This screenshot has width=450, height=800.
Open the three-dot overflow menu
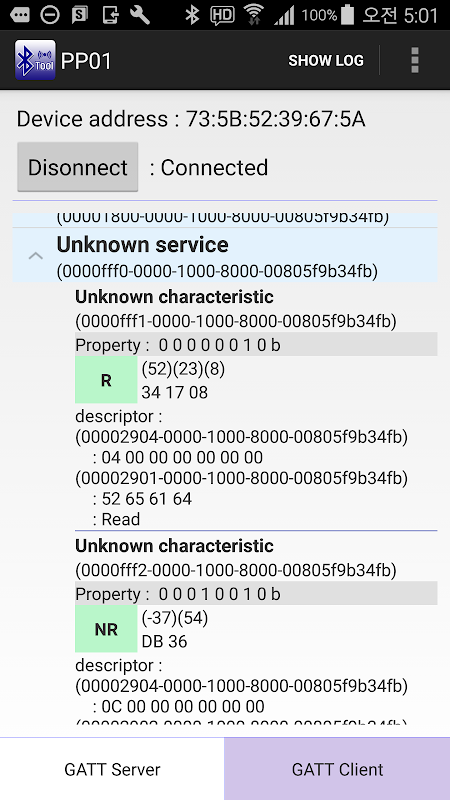coord(415,60)
